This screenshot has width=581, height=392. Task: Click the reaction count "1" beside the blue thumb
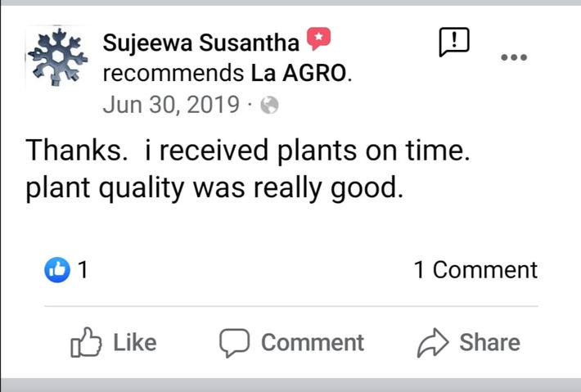click(82, 270)
